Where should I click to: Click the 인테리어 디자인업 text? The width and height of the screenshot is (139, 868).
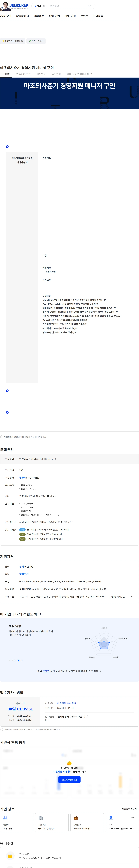(x=82, y=828)
